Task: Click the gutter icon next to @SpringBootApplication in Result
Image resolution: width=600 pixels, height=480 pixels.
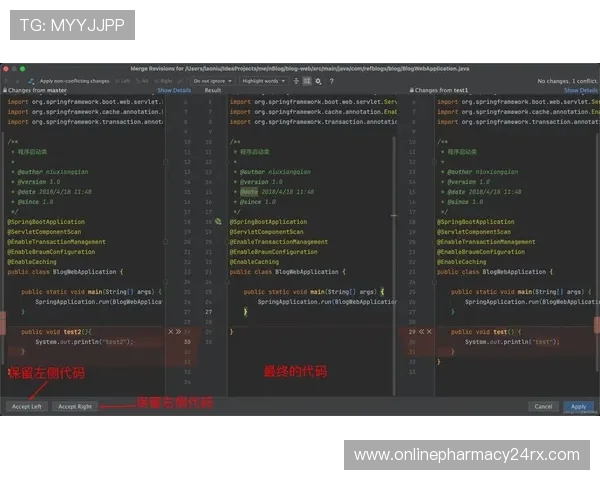Action: pos(218,221)
